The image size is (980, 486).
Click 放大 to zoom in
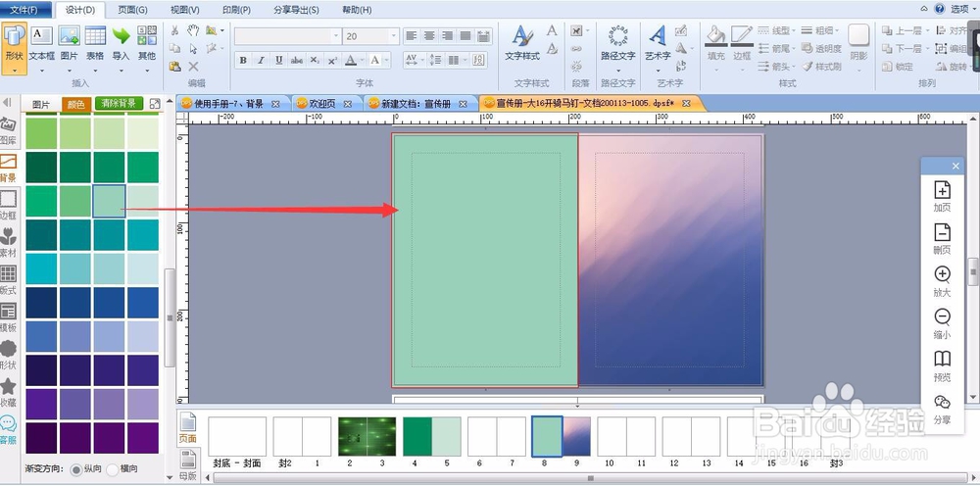point(942,281)
